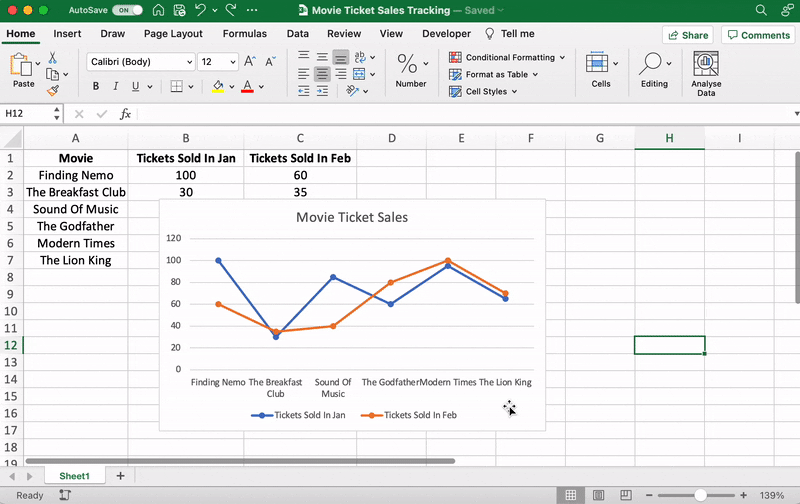Open the Format as Table dropdown
800x504 pixels.
493,74
